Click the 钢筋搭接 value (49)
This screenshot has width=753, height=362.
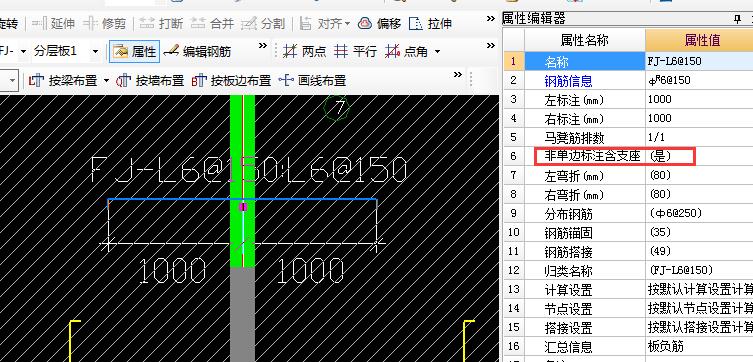tap(699, 251)
